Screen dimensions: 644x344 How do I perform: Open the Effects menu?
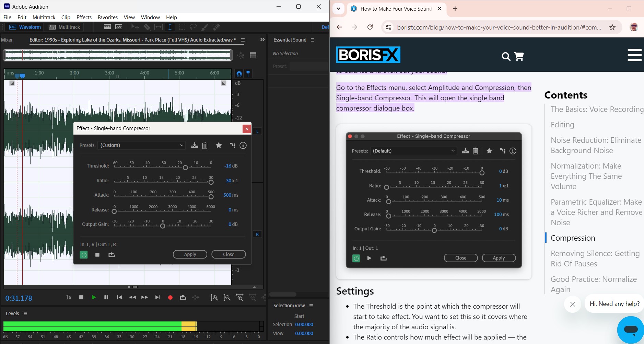(84, 17)
